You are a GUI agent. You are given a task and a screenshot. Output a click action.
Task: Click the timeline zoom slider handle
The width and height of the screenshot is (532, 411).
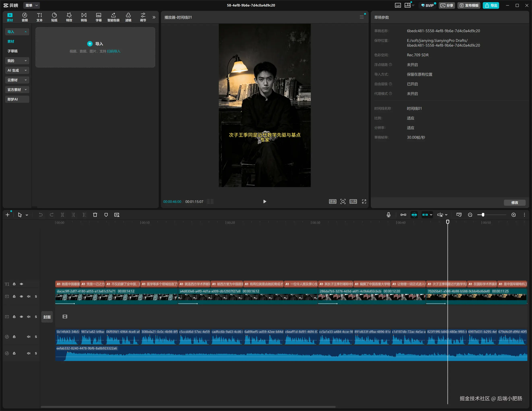[x=483, y=215]
